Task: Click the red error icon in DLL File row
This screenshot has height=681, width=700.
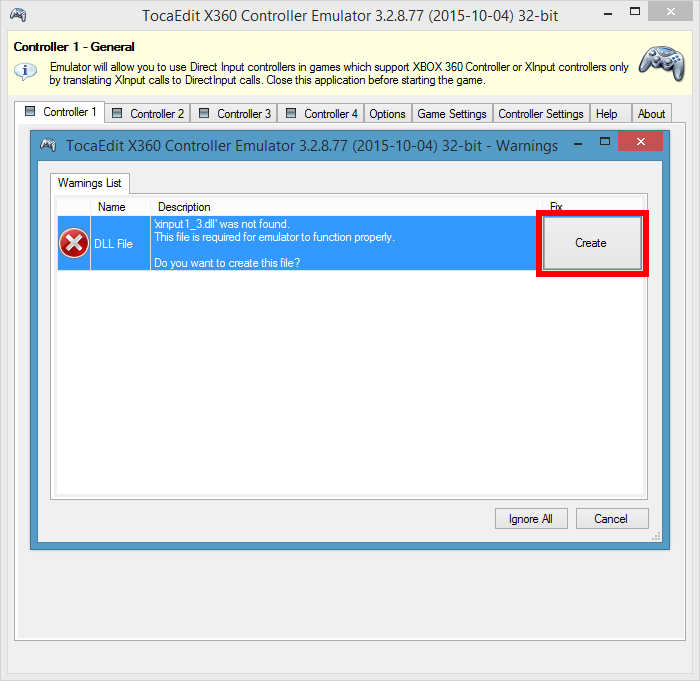Action: point(74,243)
